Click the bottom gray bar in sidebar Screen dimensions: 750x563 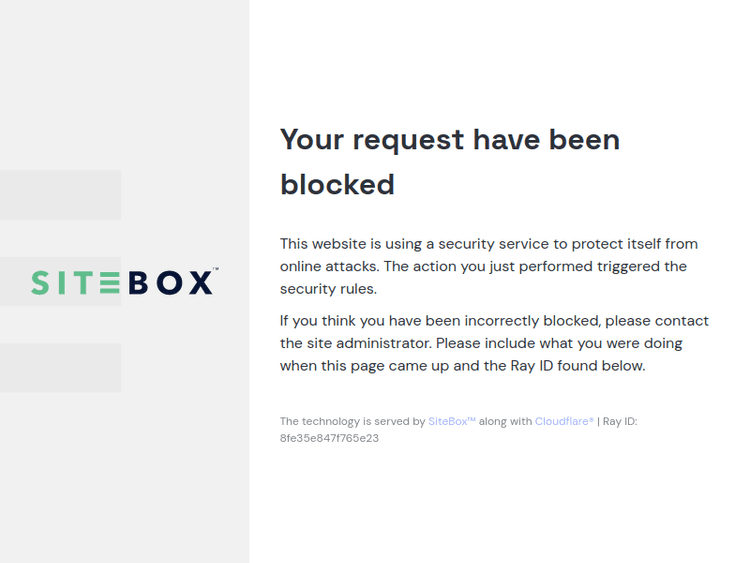click(60, 368)
